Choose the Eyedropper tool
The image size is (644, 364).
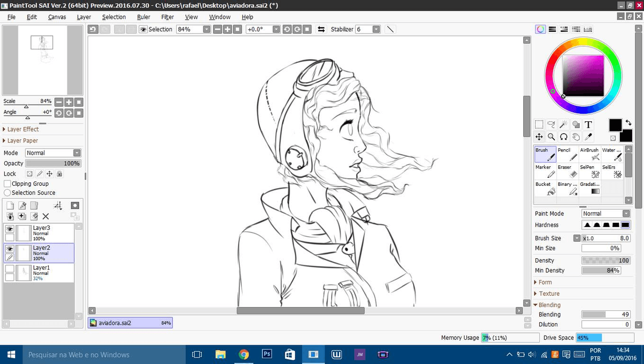pos(589,136)
